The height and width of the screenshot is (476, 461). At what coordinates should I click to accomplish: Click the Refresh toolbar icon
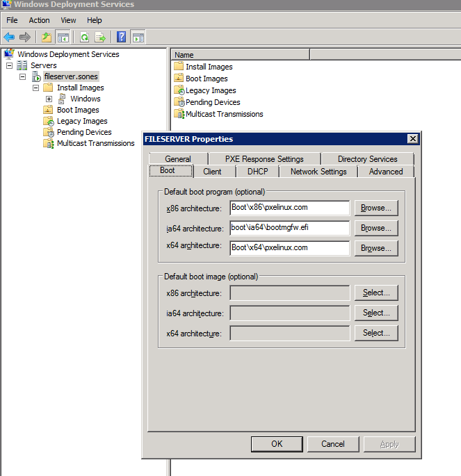coord(84,38)
